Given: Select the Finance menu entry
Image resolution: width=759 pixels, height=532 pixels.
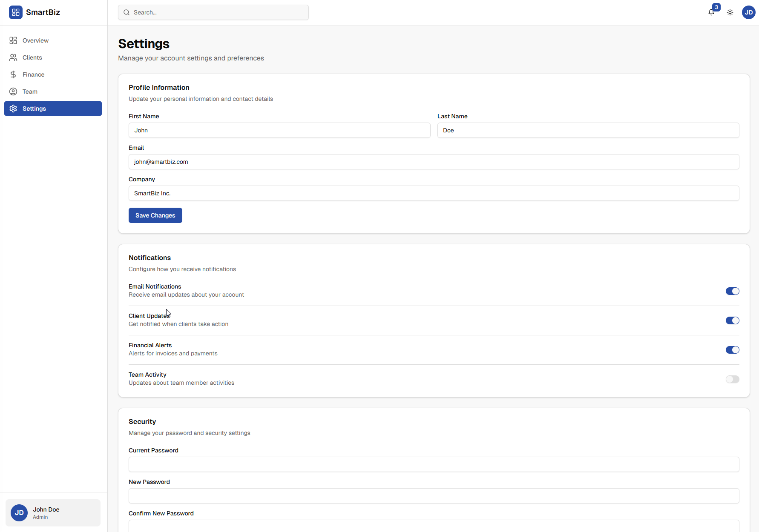Looking at the screenshot, I should pos(33,74).
